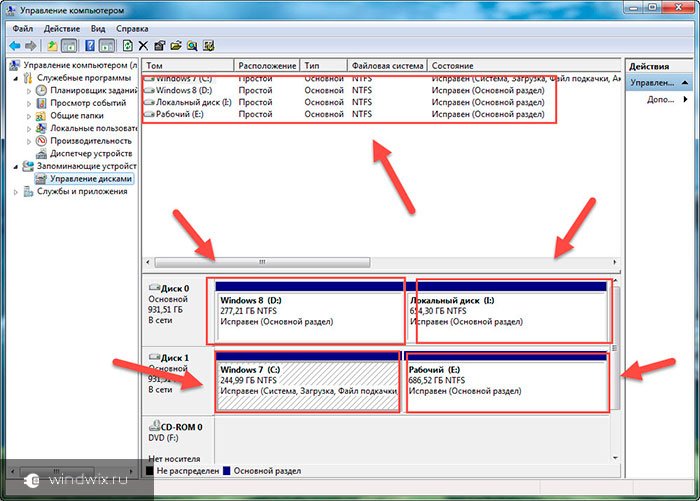Toggle the console tree pane toolbar button
Screen dimensions: 700x501
pyautogui.click(x=69, y=46)
